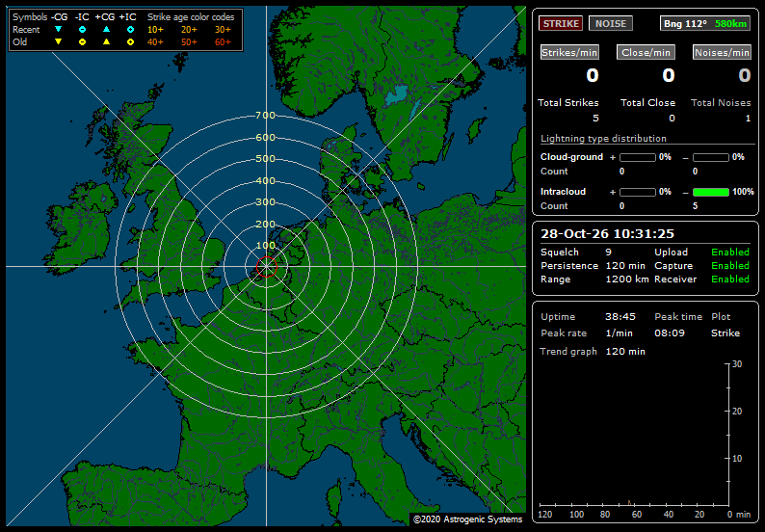Click the Uptime 38:45 value
Viewport: 765px width, 532px height.
pos(620,317)
